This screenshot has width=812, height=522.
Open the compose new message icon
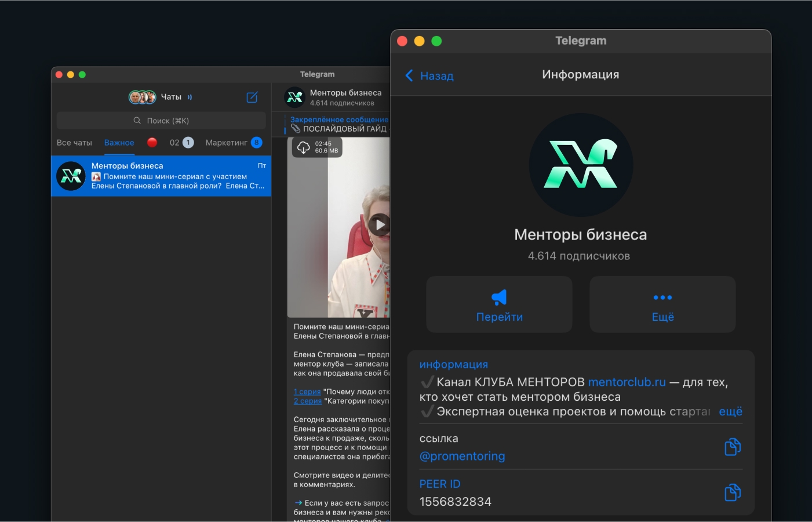click(252, 97)
